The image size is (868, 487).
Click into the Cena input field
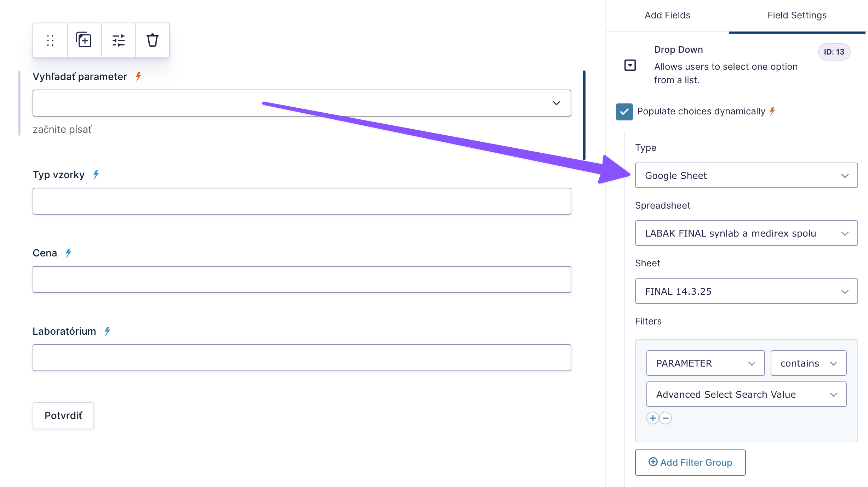click(x=302, y=279)
